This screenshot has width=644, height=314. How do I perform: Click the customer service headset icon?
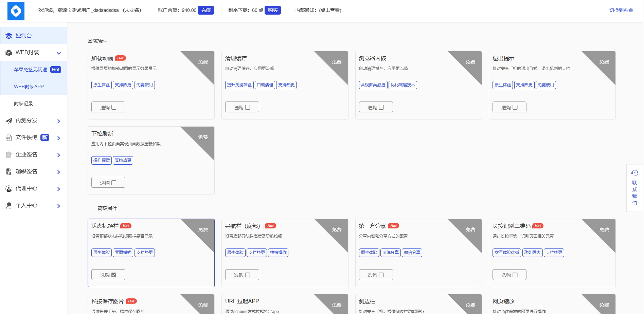pos(634,173)
